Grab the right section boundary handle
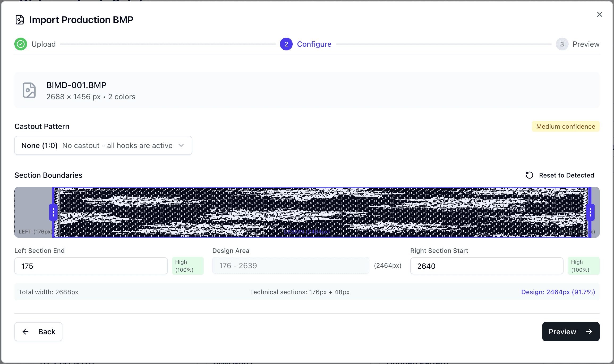The height and width of the screenshot is (364, 614). [590, 212]
